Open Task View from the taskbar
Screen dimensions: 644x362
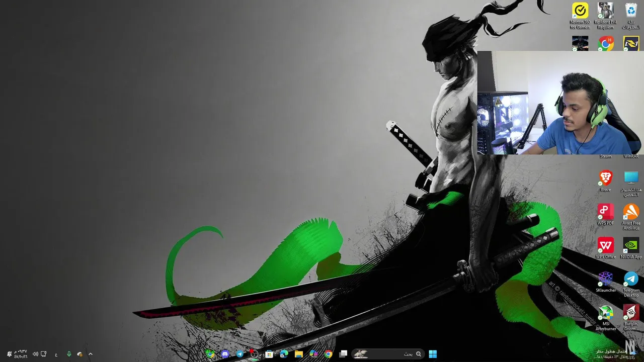click(x=343, y=354)
